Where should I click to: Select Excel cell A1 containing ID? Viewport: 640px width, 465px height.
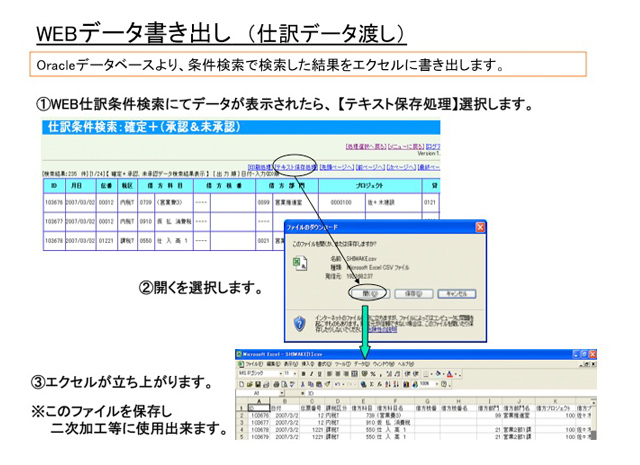coord(259,408)
